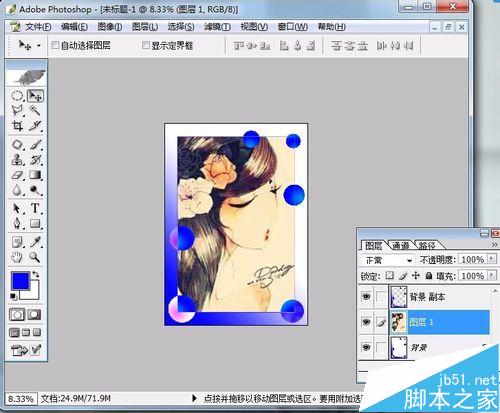This screenshot has height=413, width=500.
Task: Enable 自动选择图层 checkbox
Action: tap(55, 45)
